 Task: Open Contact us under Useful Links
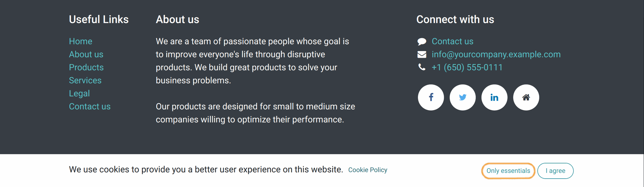coord(90,106)
